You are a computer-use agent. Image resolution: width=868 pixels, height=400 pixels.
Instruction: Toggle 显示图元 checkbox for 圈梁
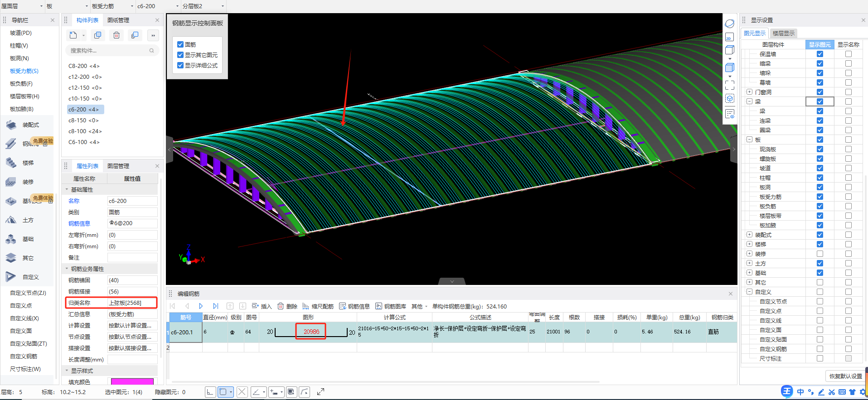point(820,130)
